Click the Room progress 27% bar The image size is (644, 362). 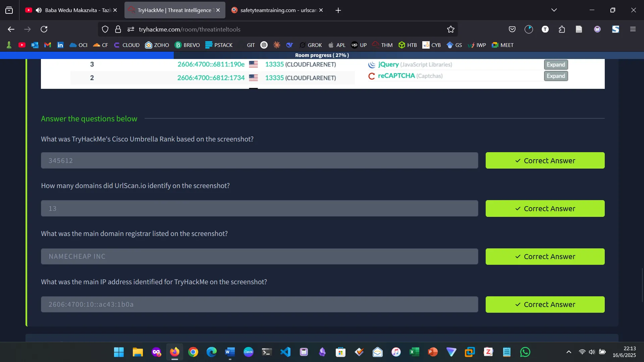click(x=322, y=55)
